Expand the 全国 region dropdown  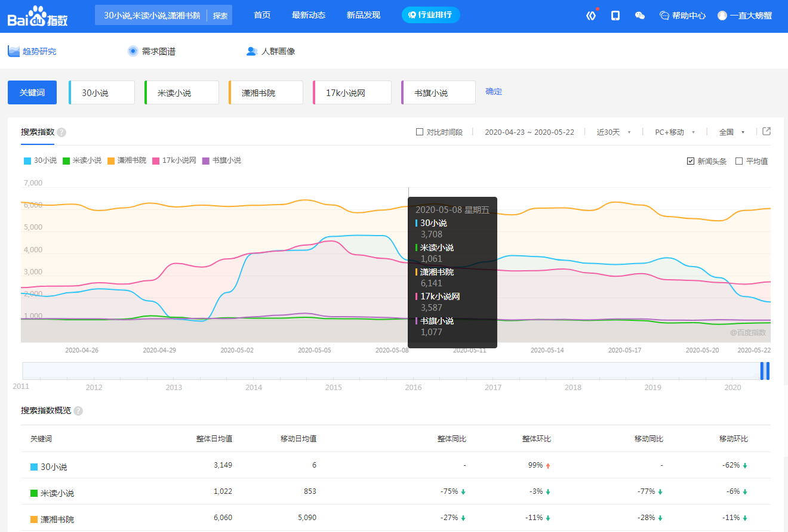tap(732, 132)
